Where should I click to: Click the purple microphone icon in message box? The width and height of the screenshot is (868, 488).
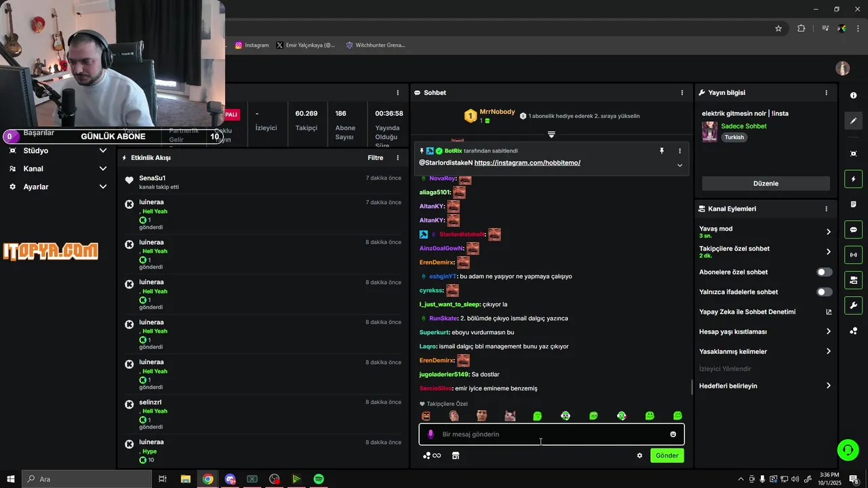pos(430,434)
